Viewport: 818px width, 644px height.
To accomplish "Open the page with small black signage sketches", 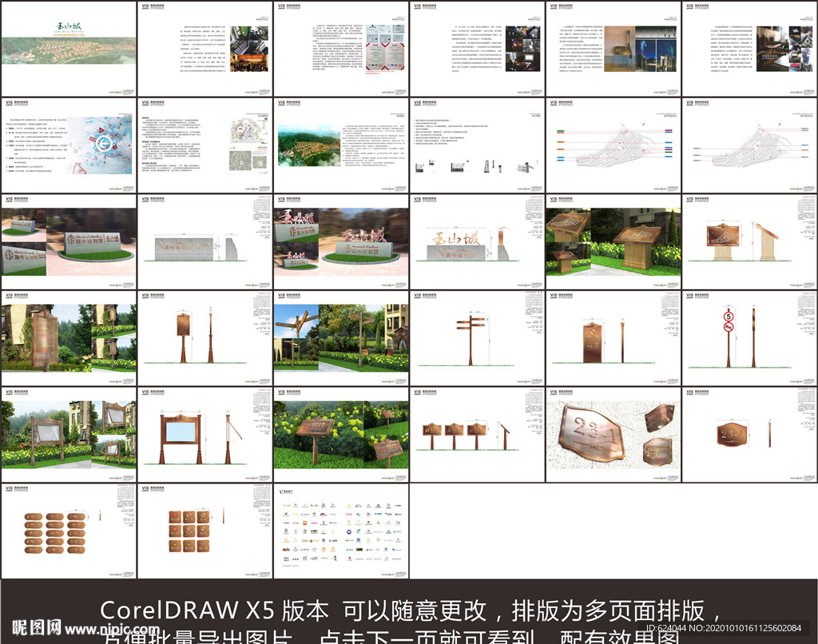I will tap(477, 145).
